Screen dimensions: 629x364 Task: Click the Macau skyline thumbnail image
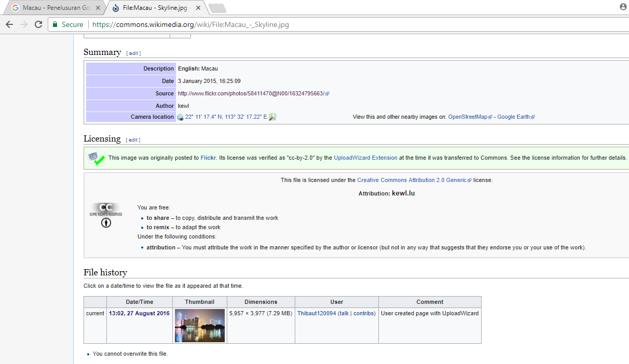point(200,326)
